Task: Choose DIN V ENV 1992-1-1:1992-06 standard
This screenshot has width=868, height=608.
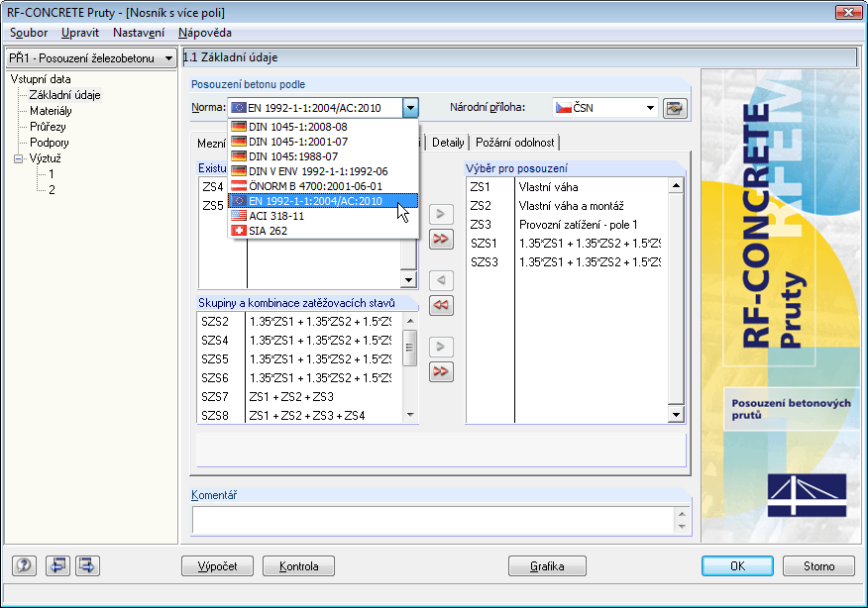Action: [323, 171]
